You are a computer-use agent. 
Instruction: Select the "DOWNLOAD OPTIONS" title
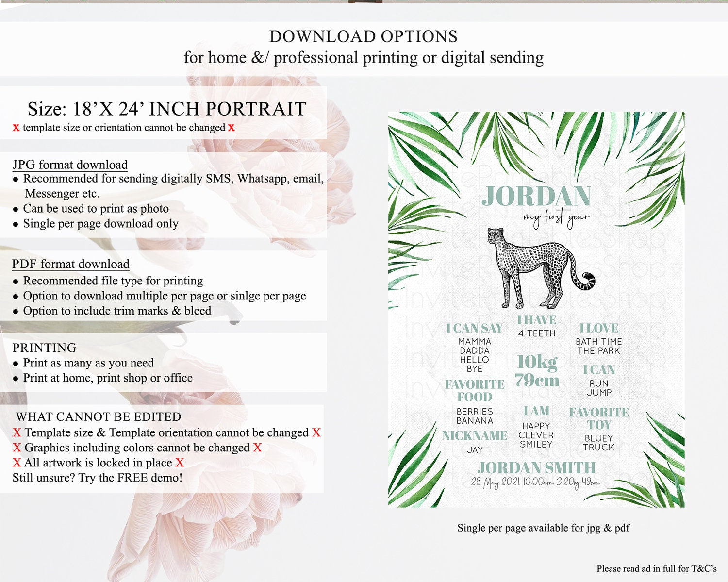point(364,36)
